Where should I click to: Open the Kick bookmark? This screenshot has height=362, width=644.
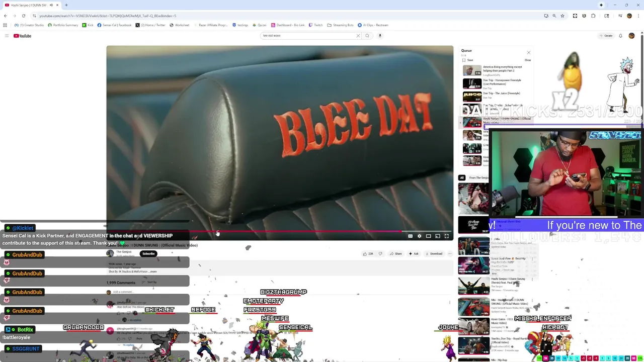(x=88, y=25)
